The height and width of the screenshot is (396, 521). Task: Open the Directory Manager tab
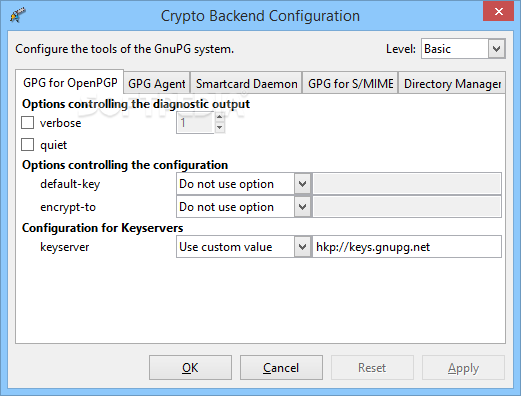[452, 83]
